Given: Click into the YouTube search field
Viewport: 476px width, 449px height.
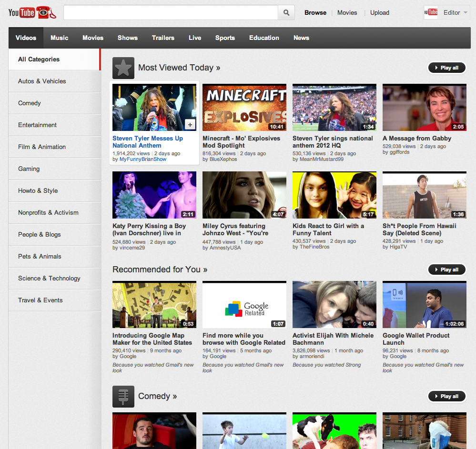Looking at the screenshot, I should coord(171,12).
